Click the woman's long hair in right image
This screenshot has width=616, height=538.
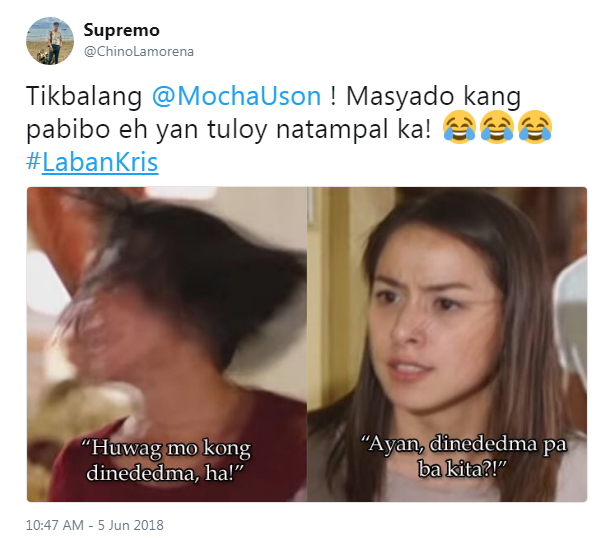pyautogui.click(x=526, y=354)
